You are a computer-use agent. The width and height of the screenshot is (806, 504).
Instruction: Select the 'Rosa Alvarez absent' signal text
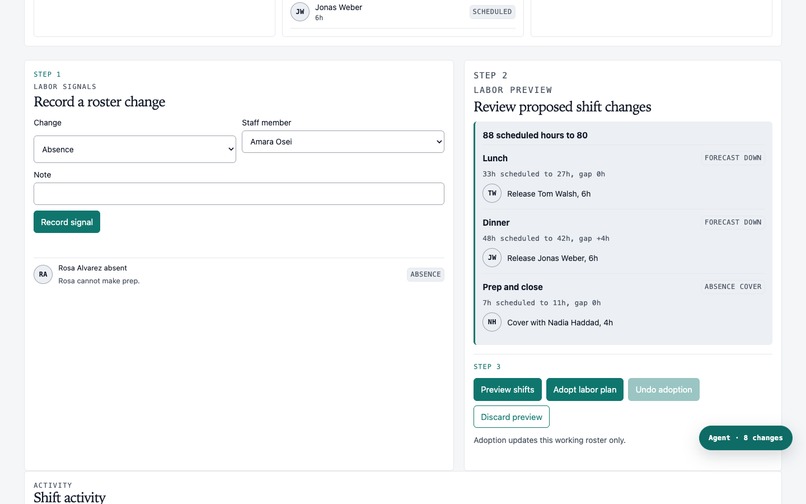coord(93,268)
